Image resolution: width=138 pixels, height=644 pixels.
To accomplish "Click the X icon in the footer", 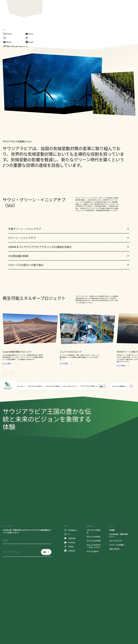I will pos(65,534).
